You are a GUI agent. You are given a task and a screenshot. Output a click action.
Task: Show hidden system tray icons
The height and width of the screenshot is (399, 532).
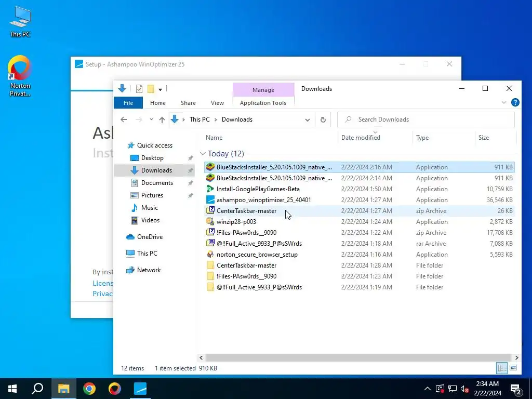[x=428, y=389]
